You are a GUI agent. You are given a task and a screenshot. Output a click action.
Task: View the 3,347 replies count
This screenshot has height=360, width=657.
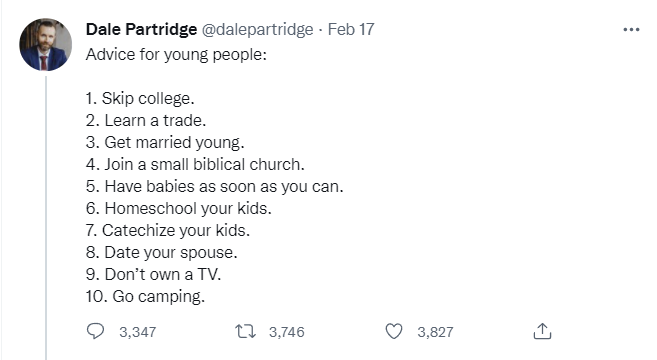point(137,332)
